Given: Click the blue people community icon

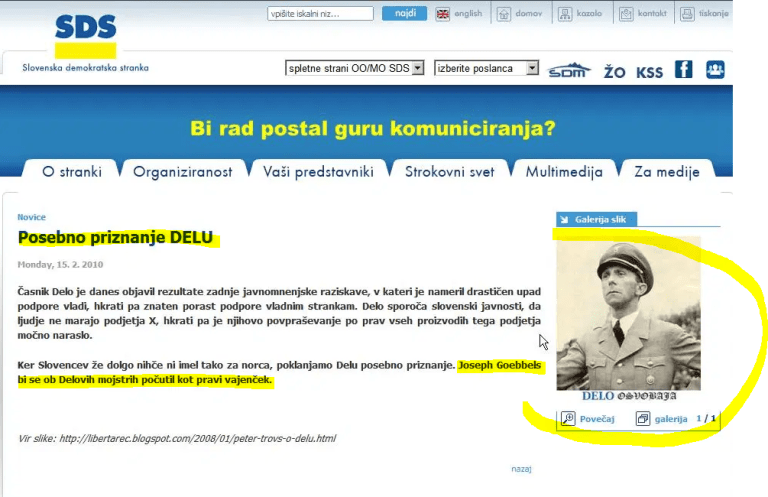Looking at the screenshot, I should [715, 70].
